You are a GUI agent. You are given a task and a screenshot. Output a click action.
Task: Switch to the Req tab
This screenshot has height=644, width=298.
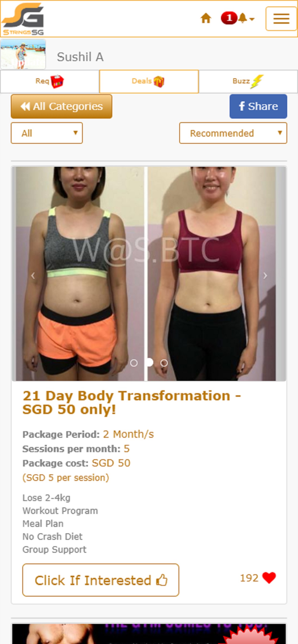[50, 81]
